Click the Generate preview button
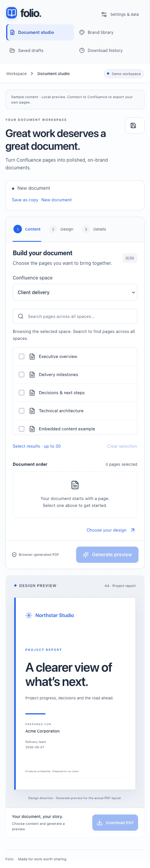150x868 pixels. pos(107,555)
